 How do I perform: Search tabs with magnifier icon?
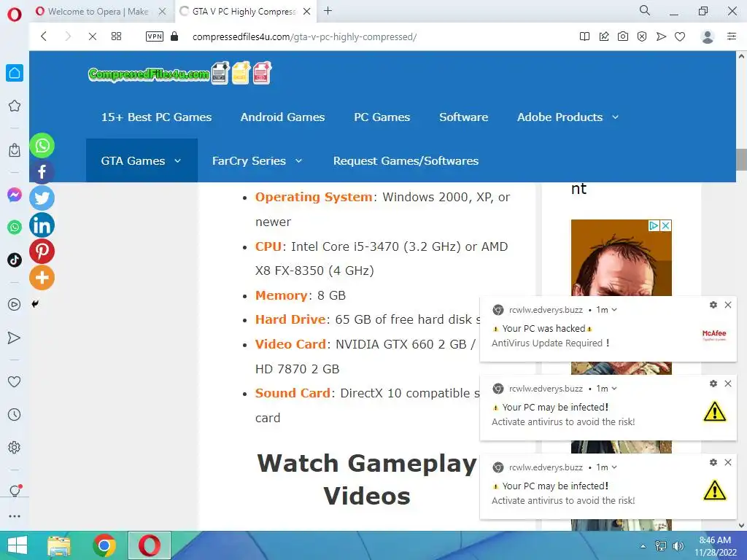coord(645,10)
